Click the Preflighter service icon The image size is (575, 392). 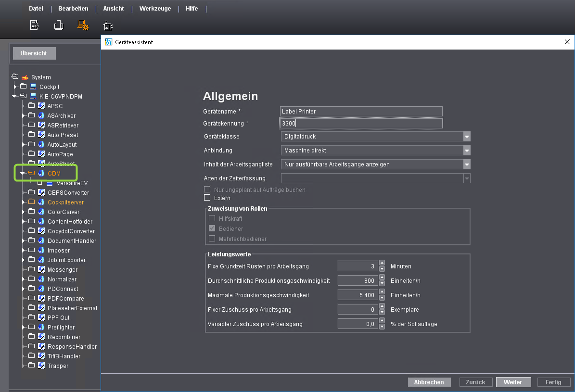click(41, 327)
